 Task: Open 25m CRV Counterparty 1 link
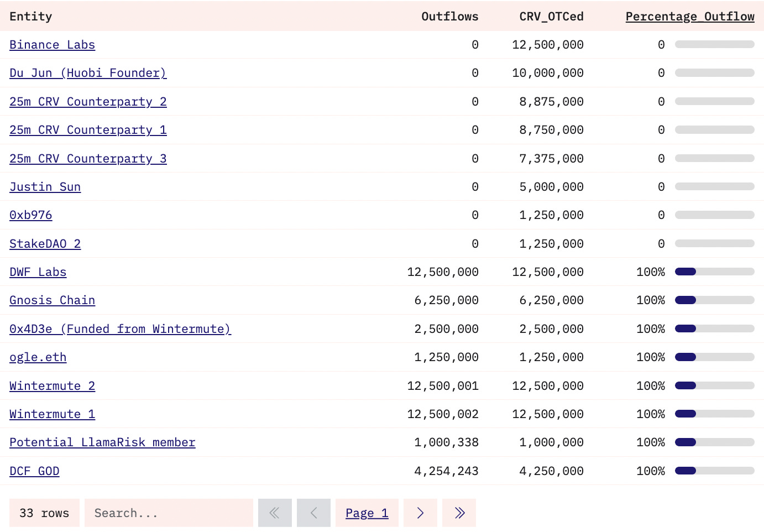[x=88, y=130]
